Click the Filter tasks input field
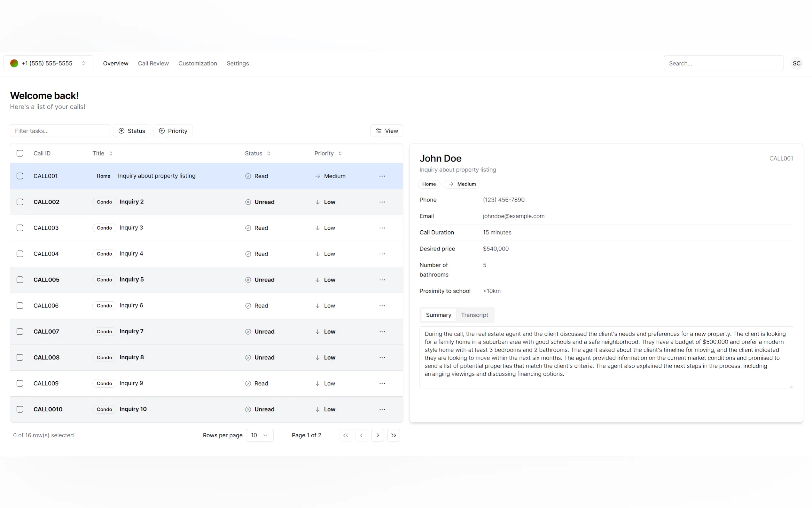812x508 pixels. point(60,131)
